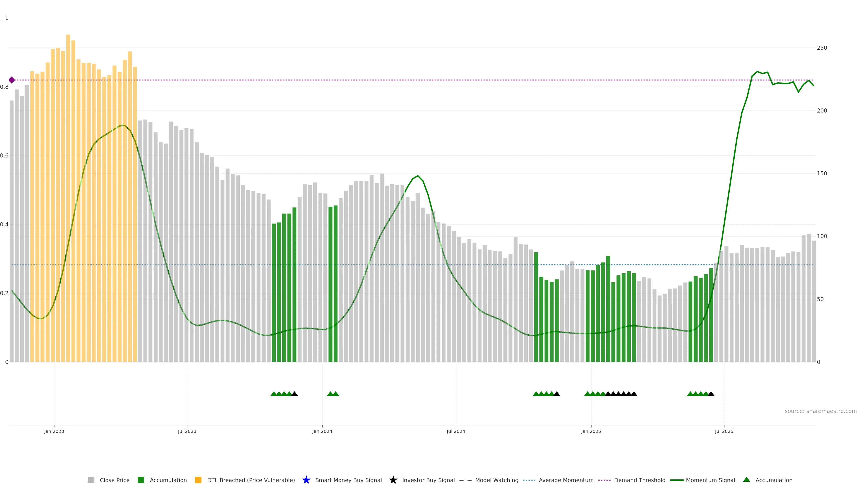The image size is (868, 488).
Task: Click the dashed Model Watching legend icon
Action: click(x=465, y=480)
